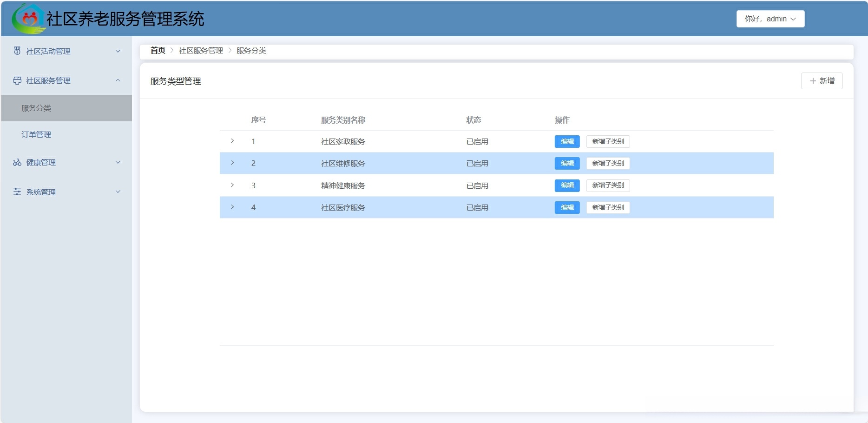Image resolution: width=868 pixels, height=423 pixels.
Task: Click the 社区活动管理 medal icon
Action: pyautogui.click(x=17, y=51)
